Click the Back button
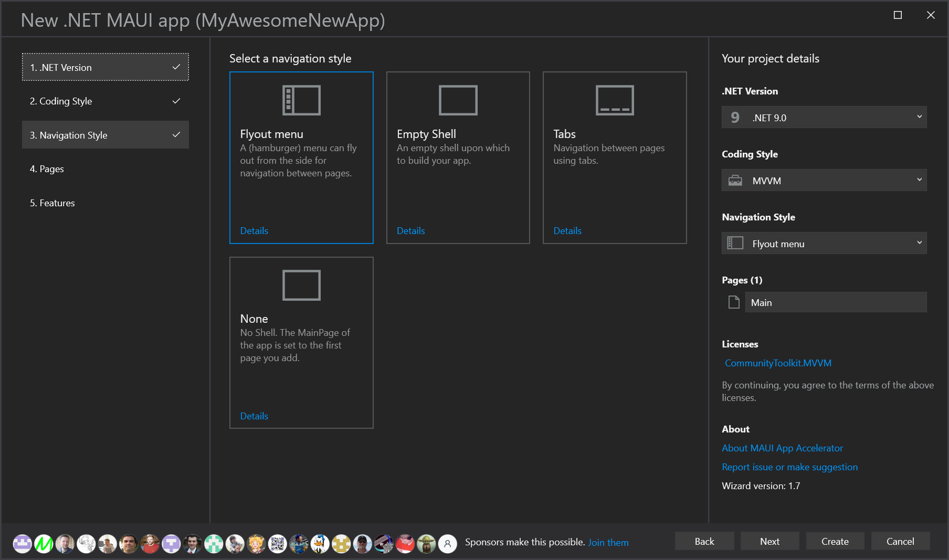The width and height of the screenshot is (949, 560). coord(704,541)
